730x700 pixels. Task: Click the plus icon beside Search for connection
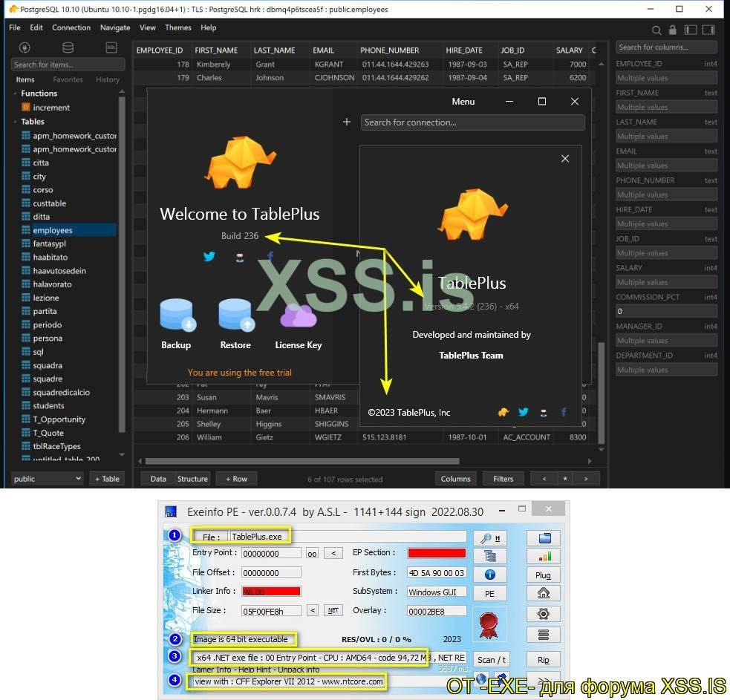[346, 122]
